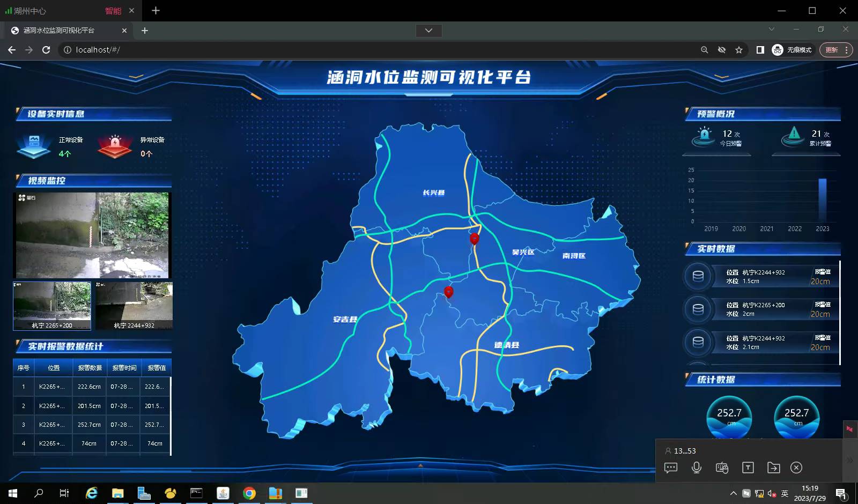Click the red map marker above 德清县
This screenshot has width=858, height=504.
click(449, 292)
